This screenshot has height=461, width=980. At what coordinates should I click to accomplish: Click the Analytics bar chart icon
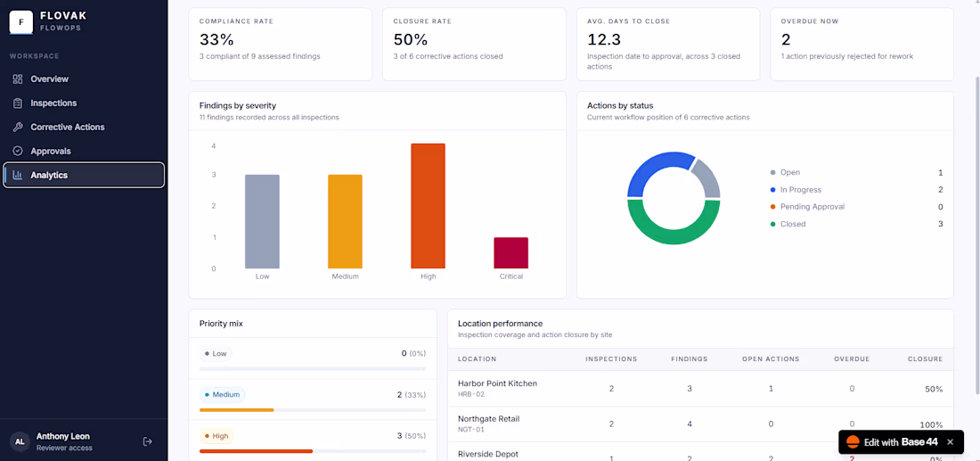pos(18,175)
